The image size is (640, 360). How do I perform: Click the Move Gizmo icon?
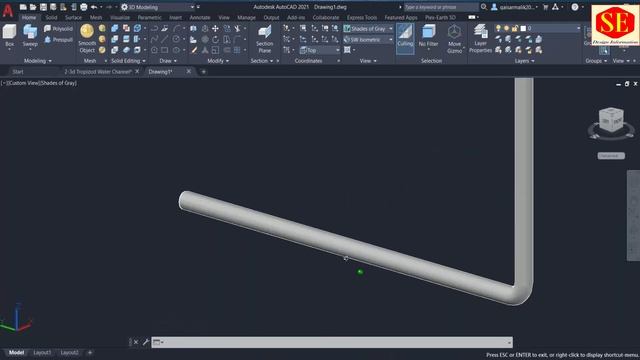(454, 38)
